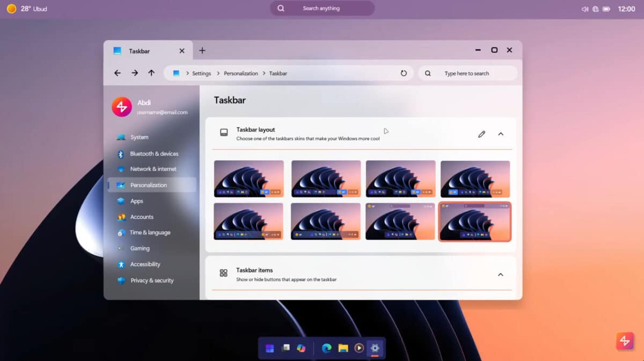Screen dimensions: 644x361
Task: Click the Taskbar breadcrumb in the address bar
Action: (x=277, y=73)
